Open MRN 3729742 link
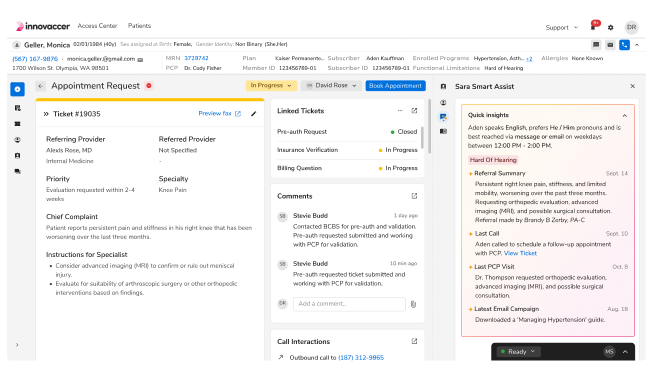Screen dimensions: 653x380 click(196, 58)
